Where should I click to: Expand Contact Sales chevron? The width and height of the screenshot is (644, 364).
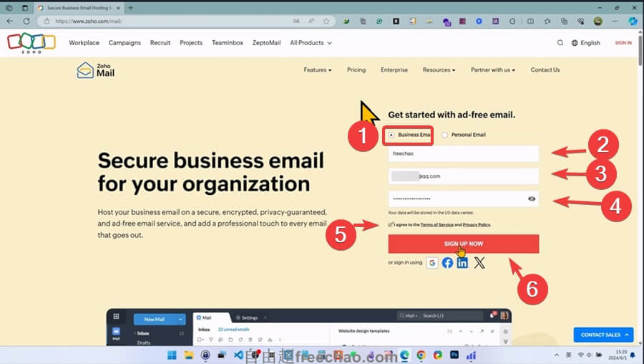point(627,335)
